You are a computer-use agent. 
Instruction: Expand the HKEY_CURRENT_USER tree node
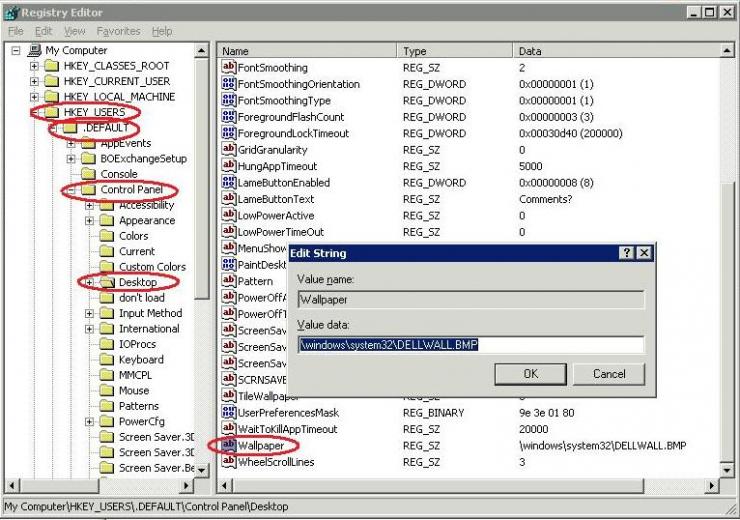pyautogui.click(x=34, y=81)
